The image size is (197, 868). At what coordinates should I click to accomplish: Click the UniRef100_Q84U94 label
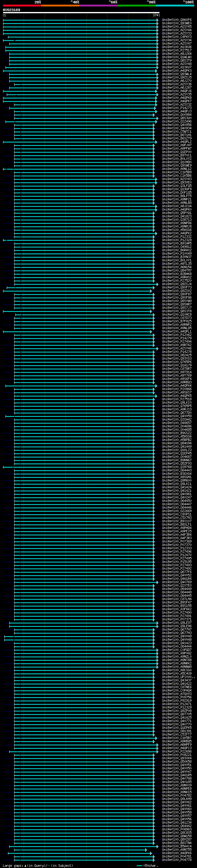[x=176, y=443]
